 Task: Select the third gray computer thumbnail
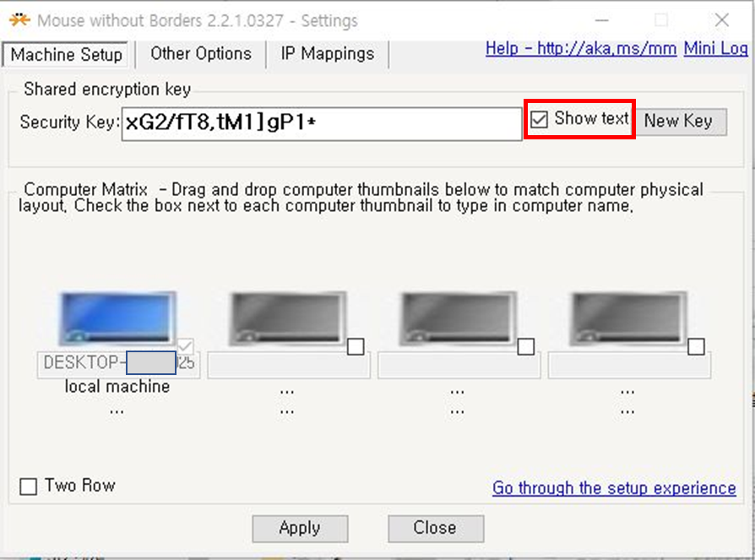pyautogui.click(x=458, y=318)
